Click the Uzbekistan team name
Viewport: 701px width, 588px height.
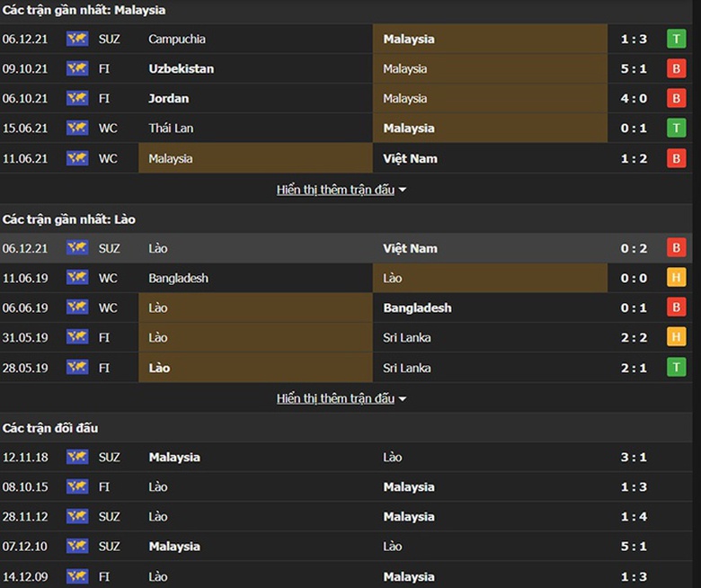pyautogui.click(x=181, y=68)
